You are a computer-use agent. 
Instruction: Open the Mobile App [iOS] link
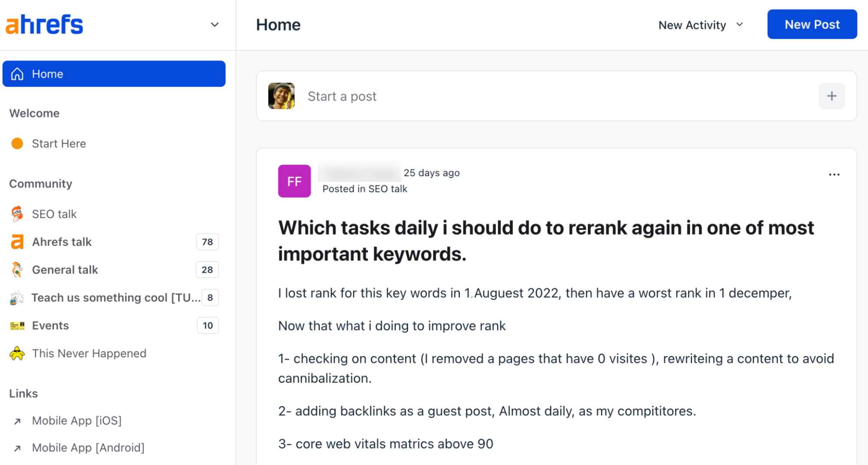[76, 420]
